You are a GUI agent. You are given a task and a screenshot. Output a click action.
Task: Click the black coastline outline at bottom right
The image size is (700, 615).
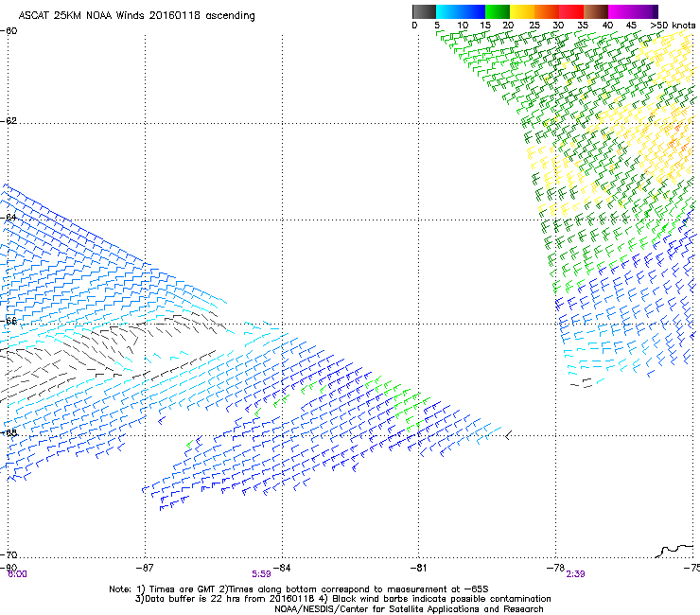tap(674, 551)
